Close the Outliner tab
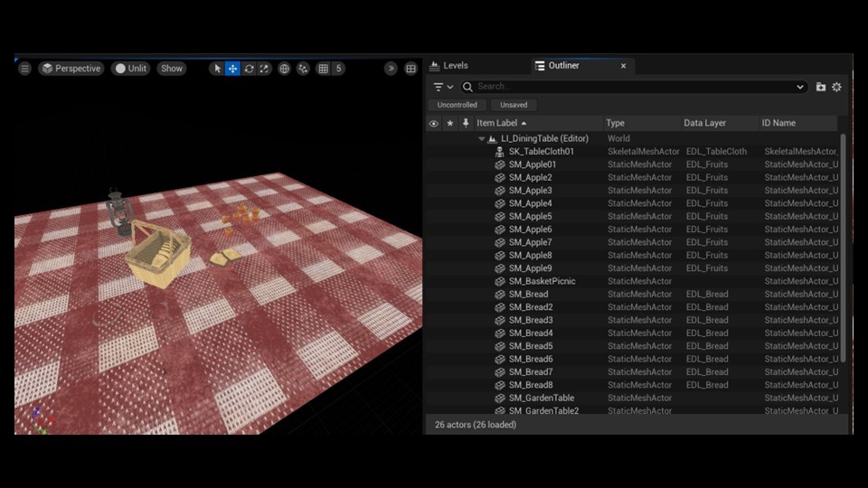This screenshot has width=868, height=488. (x=623, y=66)
